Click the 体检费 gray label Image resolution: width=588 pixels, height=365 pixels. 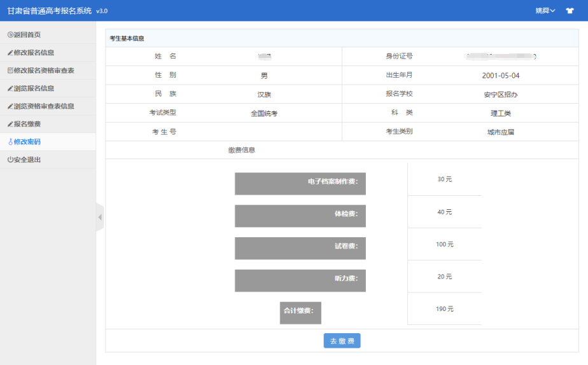(300, 216)
